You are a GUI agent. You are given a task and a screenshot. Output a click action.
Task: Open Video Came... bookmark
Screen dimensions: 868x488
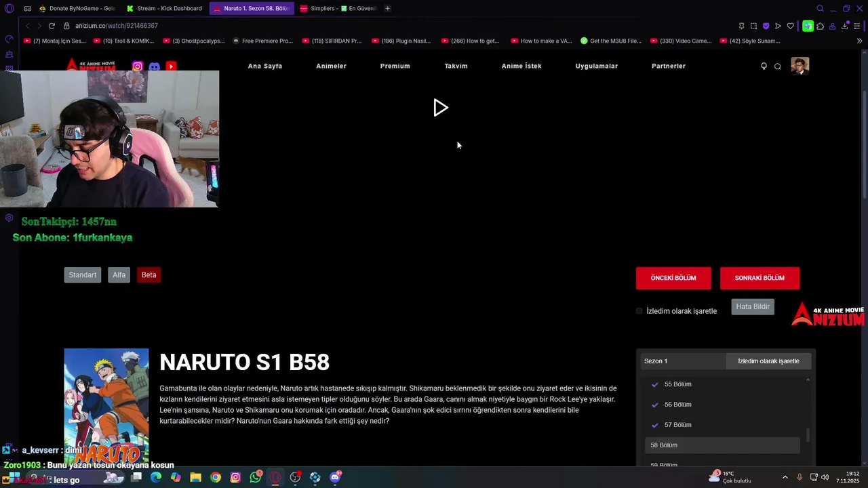(x=681, y=41)
